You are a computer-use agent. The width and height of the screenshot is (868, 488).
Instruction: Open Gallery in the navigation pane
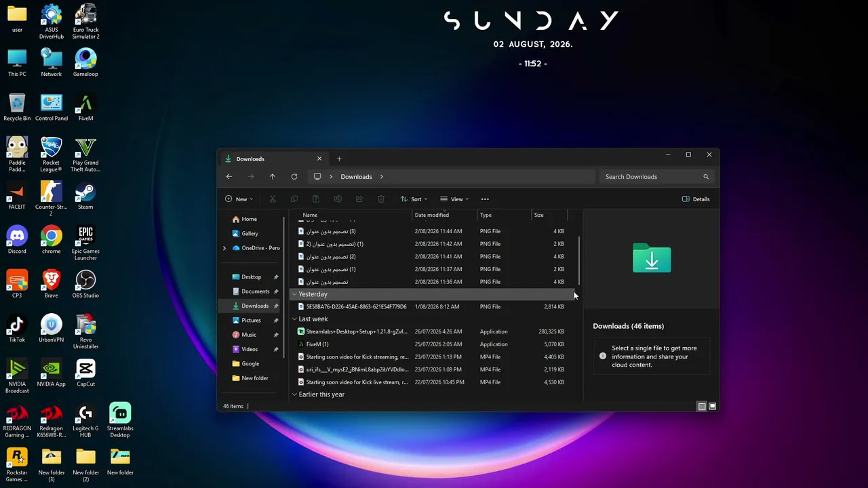tap(250, 234)
